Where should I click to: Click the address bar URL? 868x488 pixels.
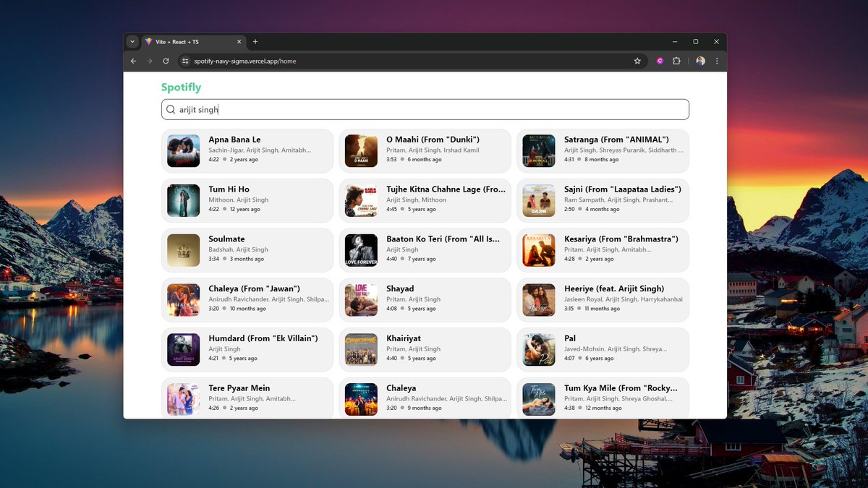[245, 61]
